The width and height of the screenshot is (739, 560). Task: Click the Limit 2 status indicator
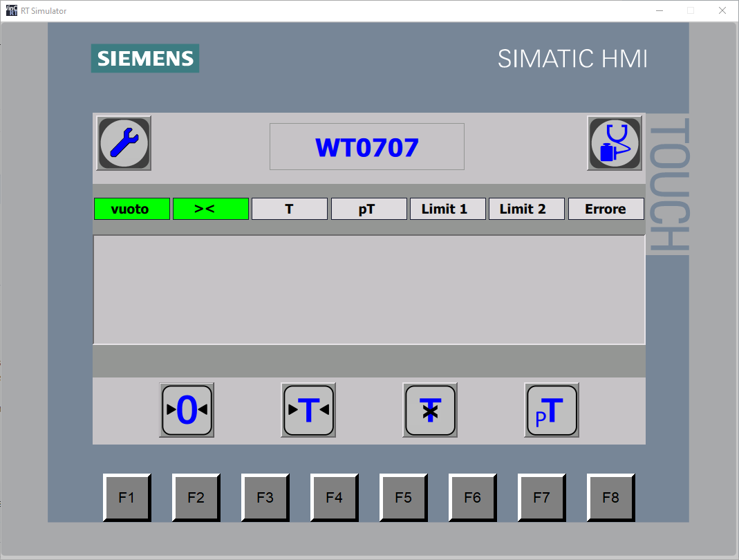527,209
